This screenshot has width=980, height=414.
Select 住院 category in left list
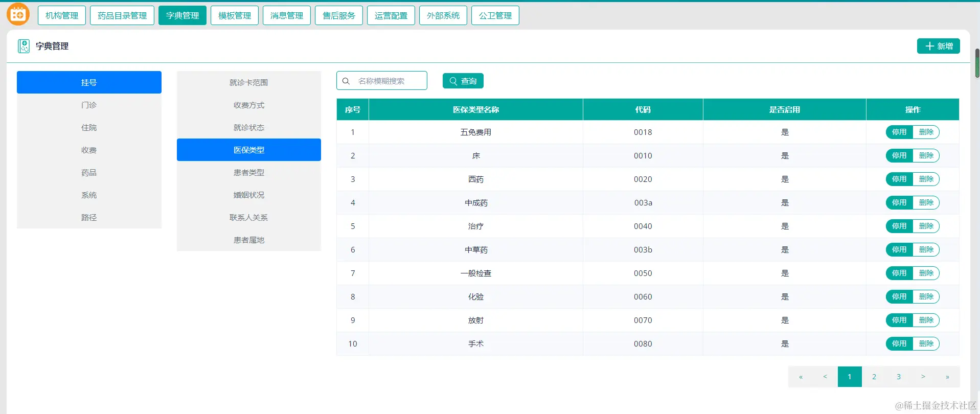89,127
